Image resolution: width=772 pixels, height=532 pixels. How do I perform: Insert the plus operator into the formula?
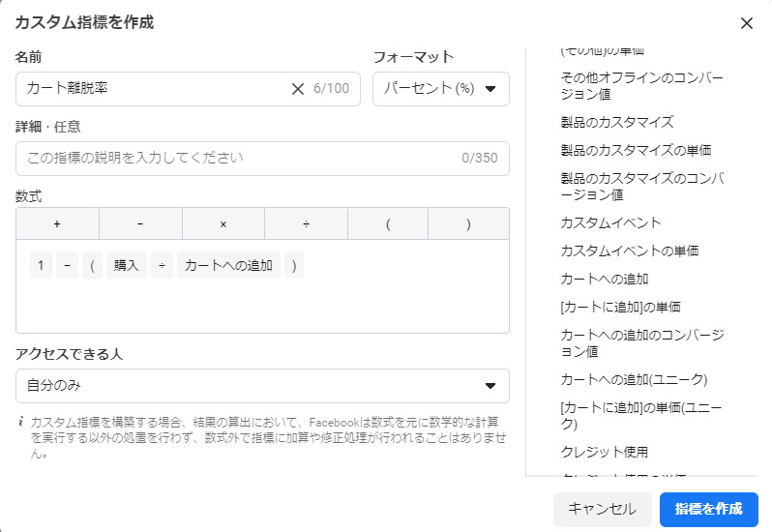(57, 223)
